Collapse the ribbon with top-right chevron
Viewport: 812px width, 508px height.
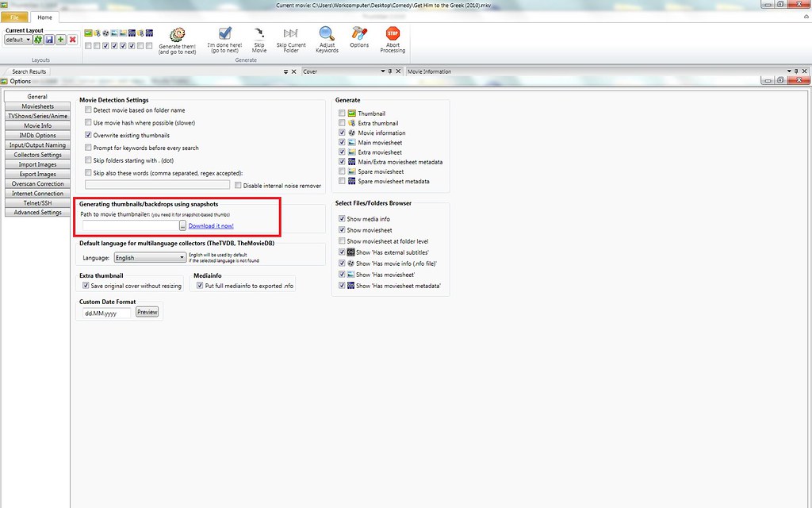[806, 17]
